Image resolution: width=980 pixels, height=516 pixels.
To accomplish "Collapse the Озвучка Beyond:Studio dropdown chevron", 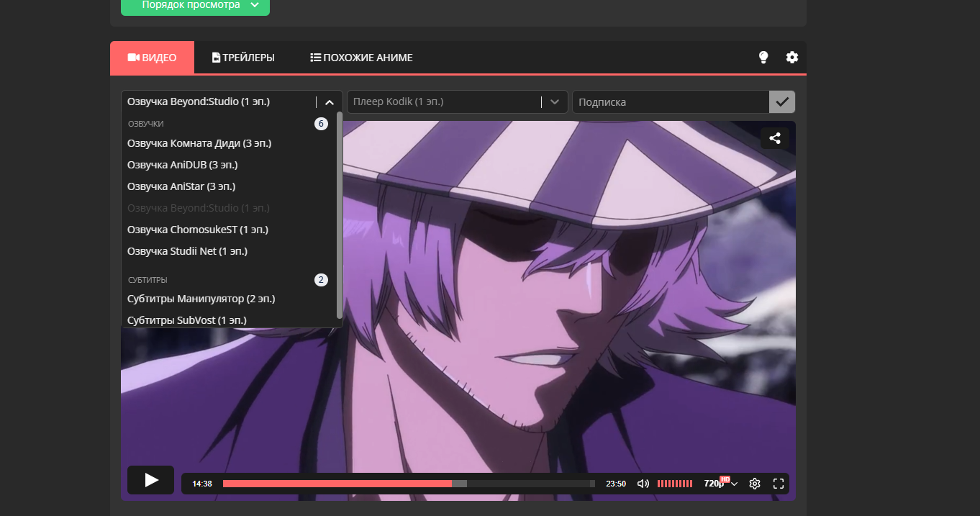I will (330, 102).
